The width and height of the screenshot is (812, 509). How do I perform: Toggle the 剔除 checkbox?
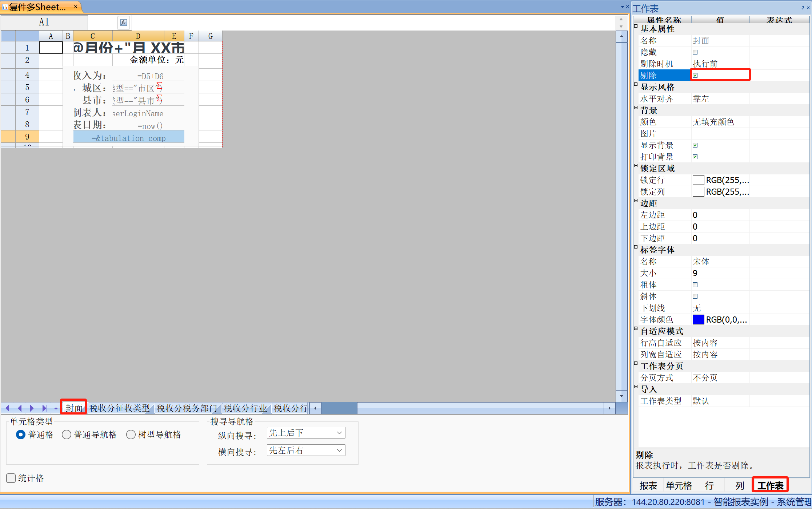click(695, 75)
